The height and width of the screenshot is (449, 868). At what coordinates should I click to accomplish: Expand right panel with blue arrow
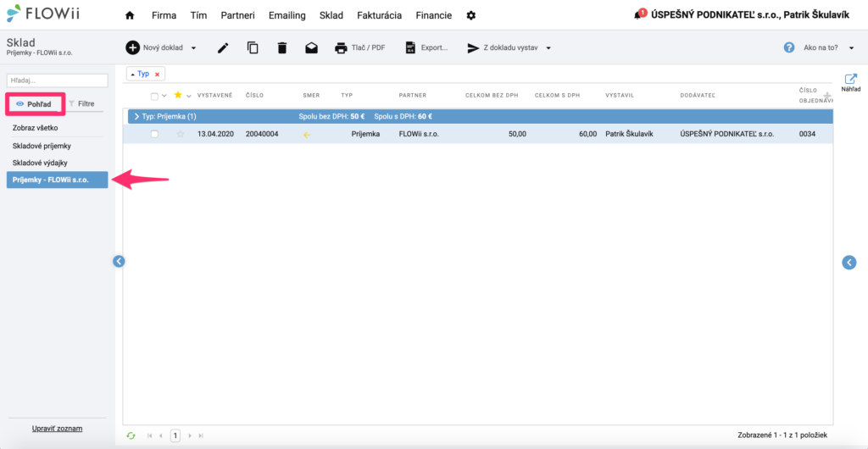pyautogui.click(x=849, y=263)
